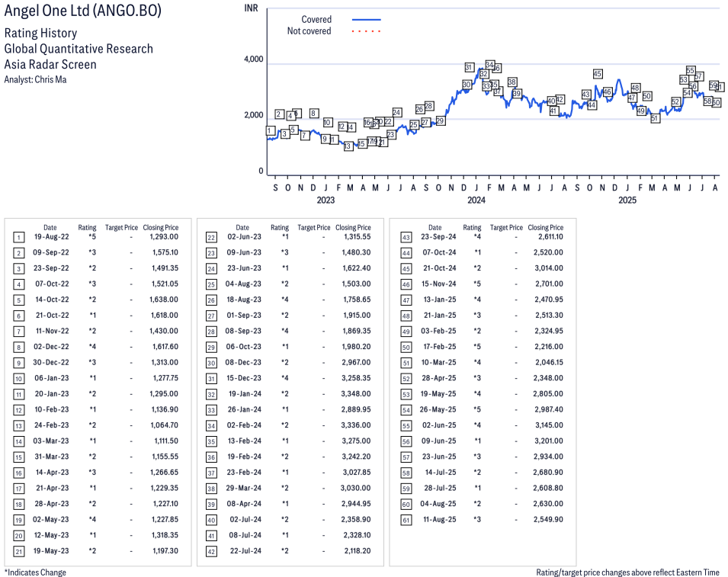Select the closing price '1,197.30'
728x577 pixels.
[x=165, y=551]
